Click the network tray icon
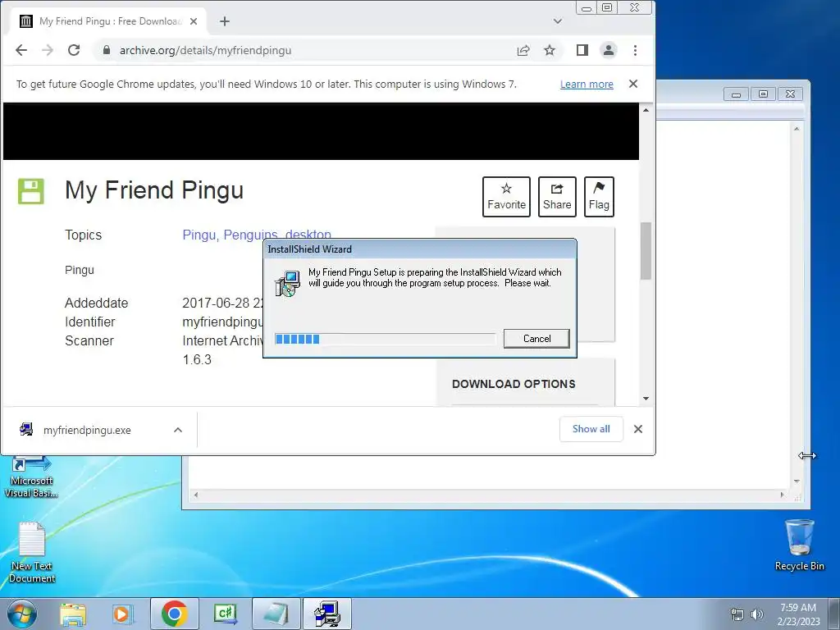The height and width of the screenshot is (630, 840). point(737,614)
